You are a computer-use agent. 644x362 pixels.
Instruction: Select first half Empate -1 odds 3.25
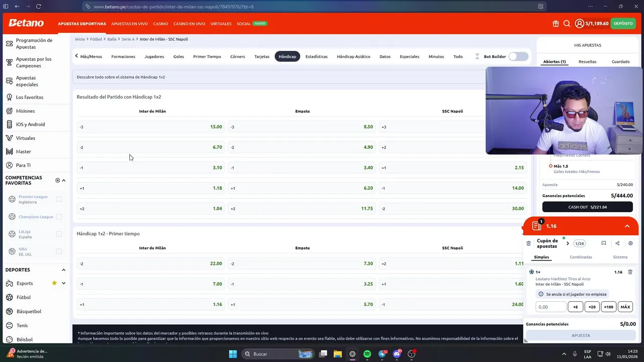point(302,284)
